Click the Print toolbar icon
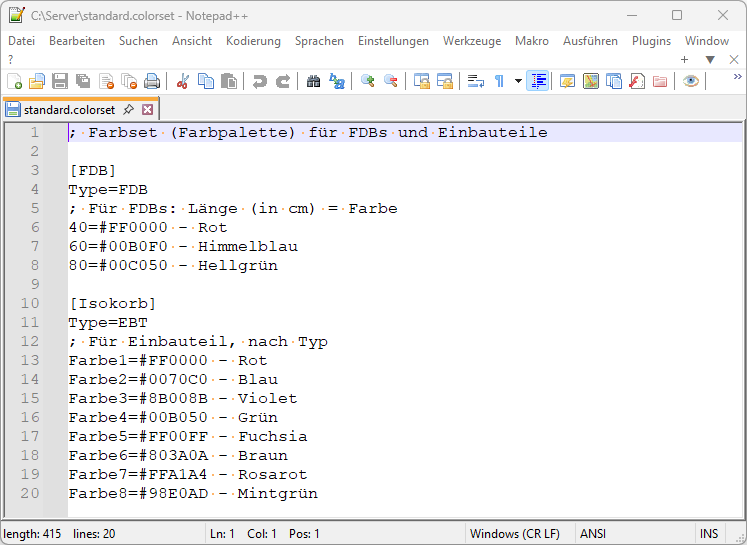 click(x=152, y=82)
